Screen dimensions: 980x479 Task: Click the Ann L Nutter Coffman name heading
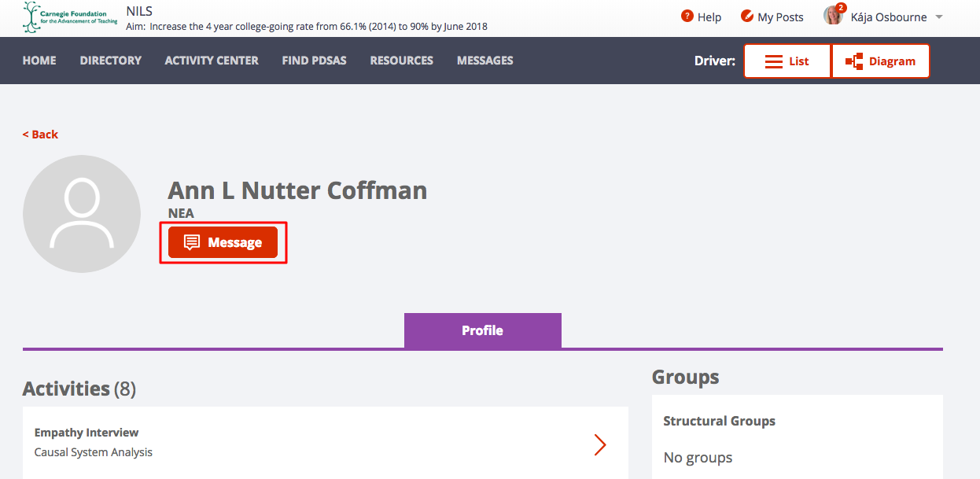[x=297, y=190]
